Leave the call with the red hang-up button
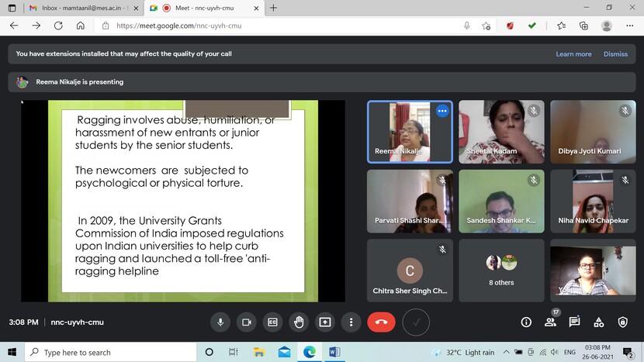 (x=381, y=322)
